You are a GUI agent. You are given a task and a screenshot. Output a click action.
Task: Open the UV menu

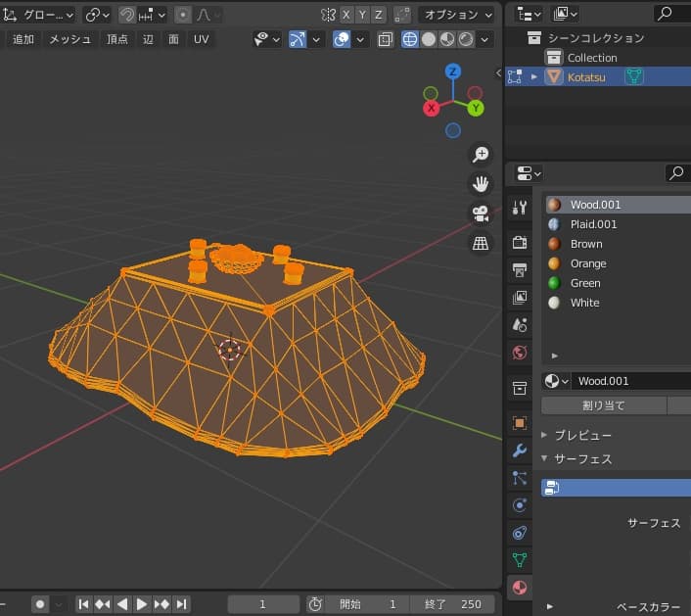[201, 39]
